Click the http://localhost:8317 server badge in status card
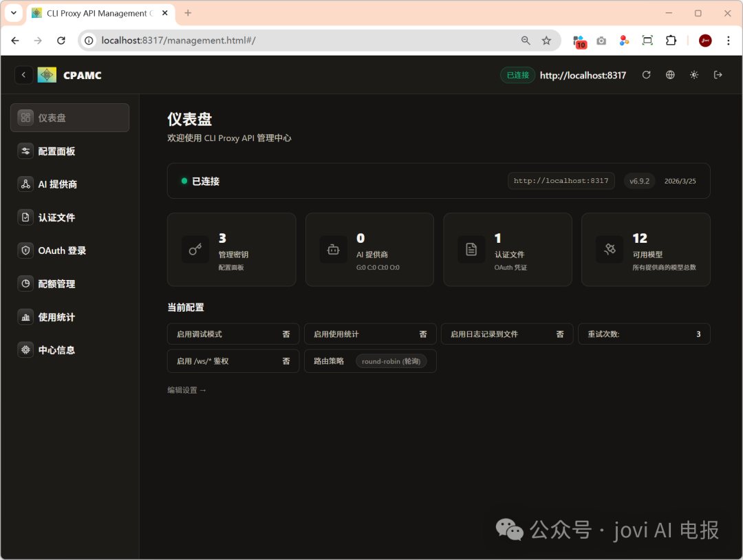The width and height of the screenshot is (743, 560). tap(561, 180)
